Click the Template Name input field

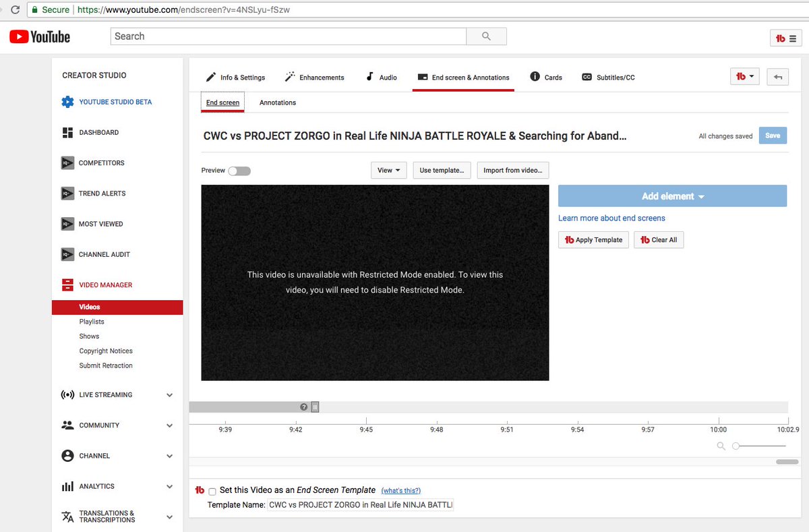coord(361,504)
